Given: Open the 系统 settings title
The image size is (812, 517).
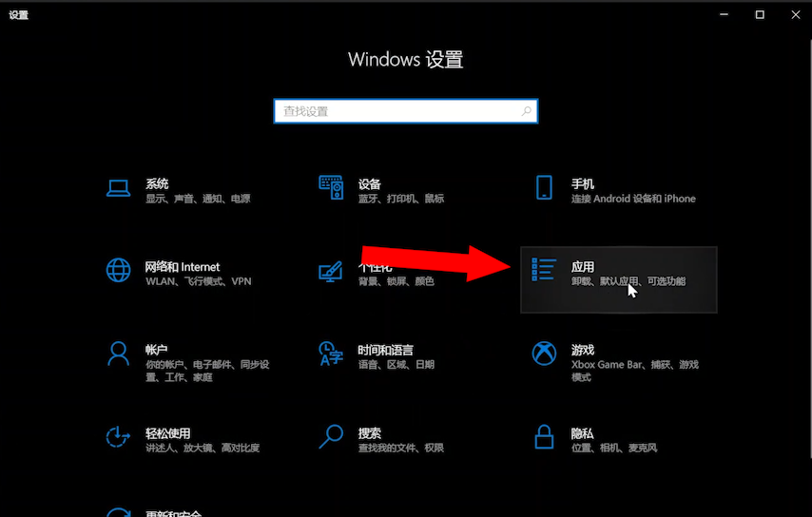Looking at the screenshot, I should click(x=157, y=183).
